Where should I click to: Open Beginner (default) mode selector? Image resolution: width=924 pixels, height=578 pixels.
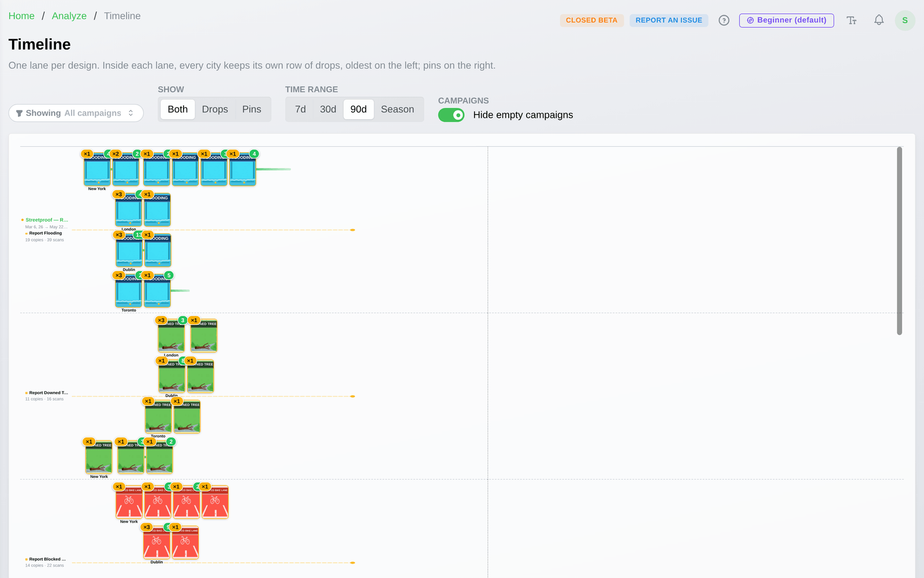click(787, 20)
